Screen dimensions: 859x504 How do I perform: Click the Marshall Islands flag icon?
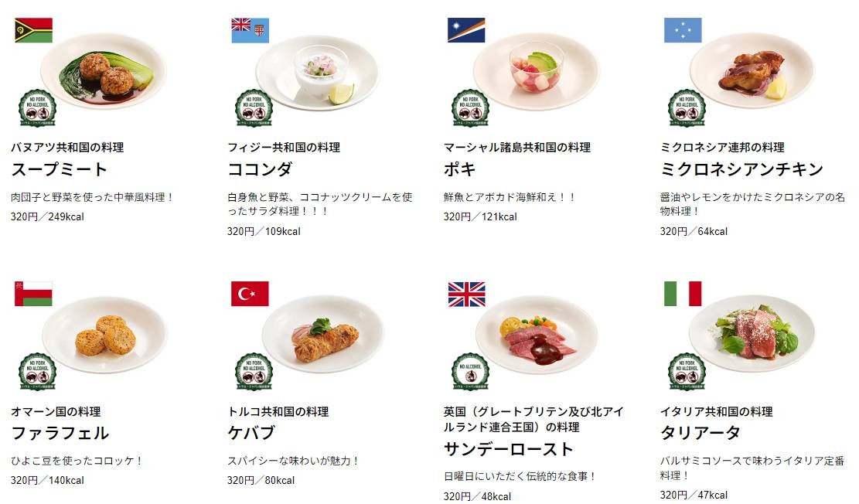click(x=466, y=30)
